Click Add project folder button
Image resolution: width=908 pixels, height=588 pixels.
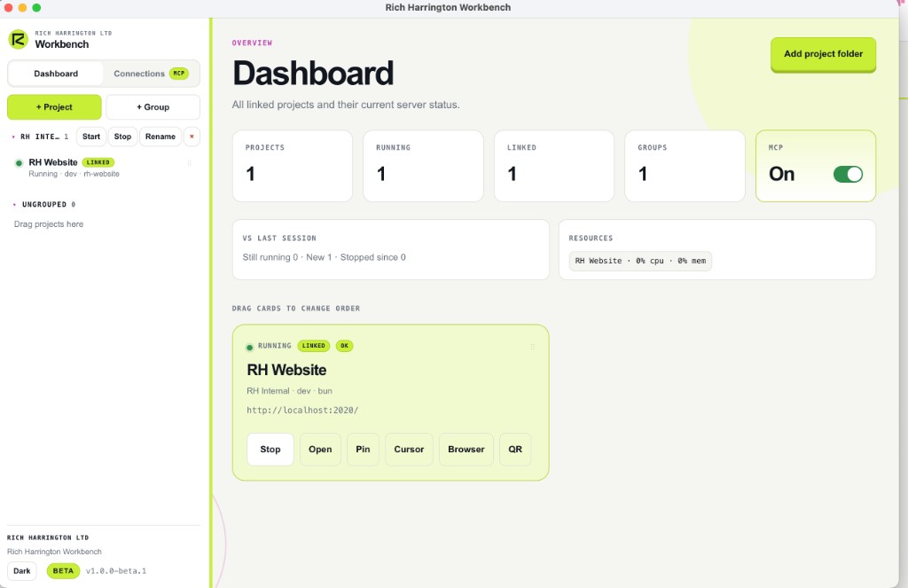823,54
